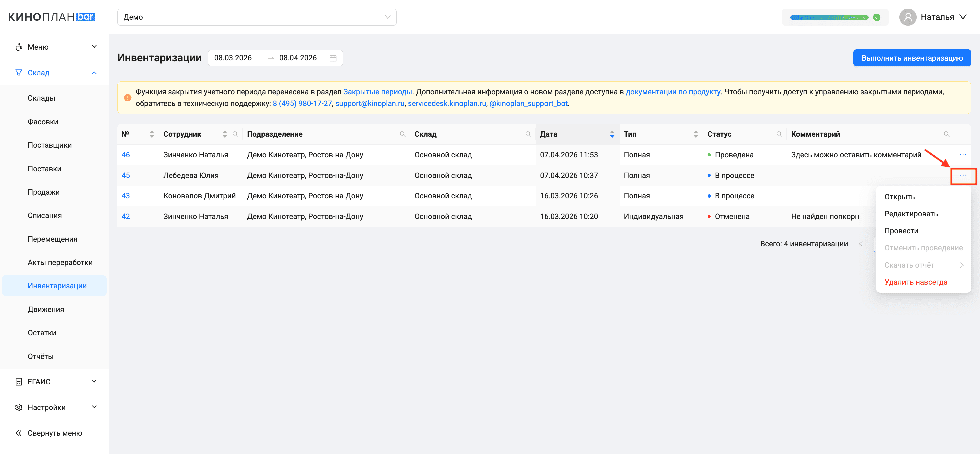Select Провести in context menu
This screenshot has height=454, width=980.
901,231
